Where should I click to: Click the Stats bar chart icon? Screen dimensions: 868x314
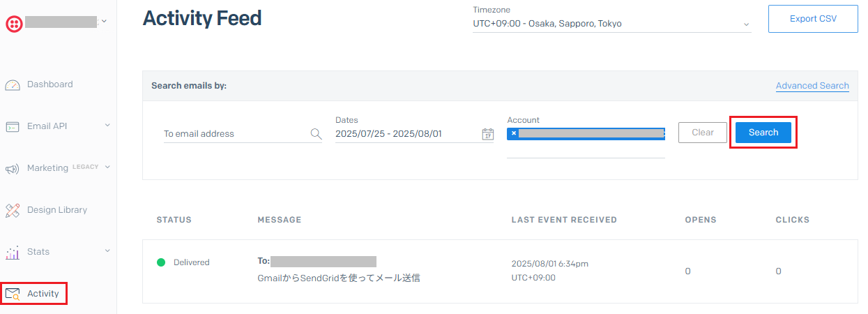pyautogui.click(x=13, y=252)
